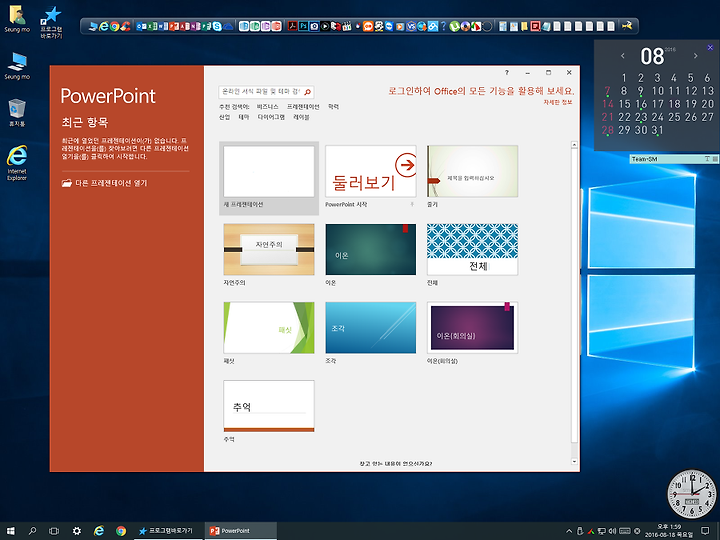Open OneDrive cloud icon in the dock
720x540 pixels.
click(x=228, y=27)
